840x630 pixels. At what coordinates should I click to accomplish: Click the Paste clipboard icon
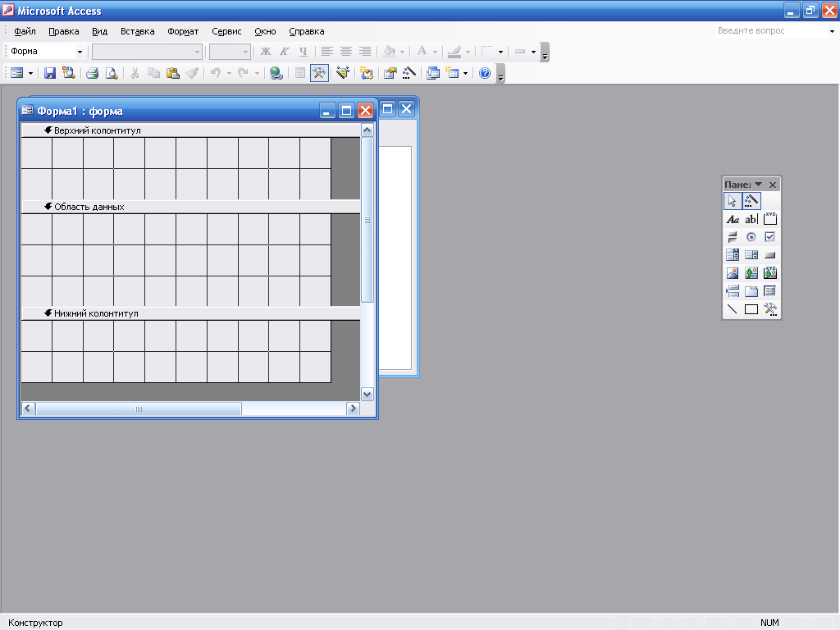(172, 73)
